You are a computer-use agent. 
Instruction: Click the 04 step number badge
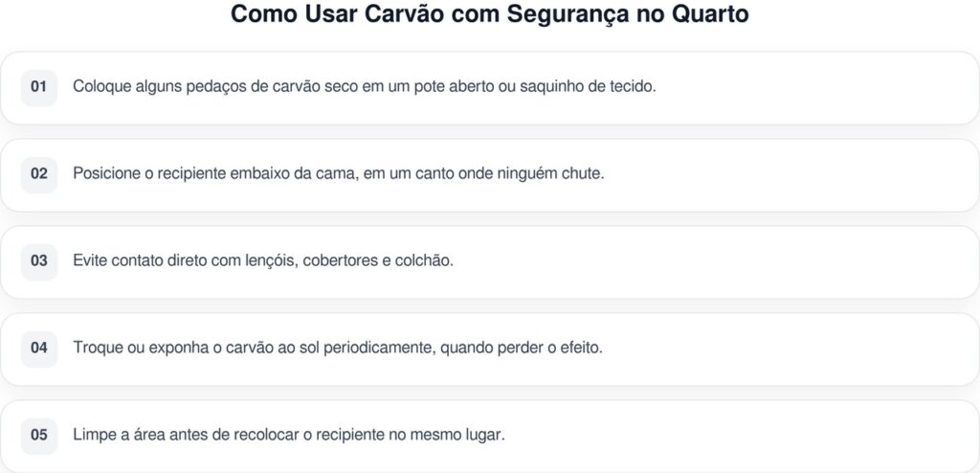39,349
